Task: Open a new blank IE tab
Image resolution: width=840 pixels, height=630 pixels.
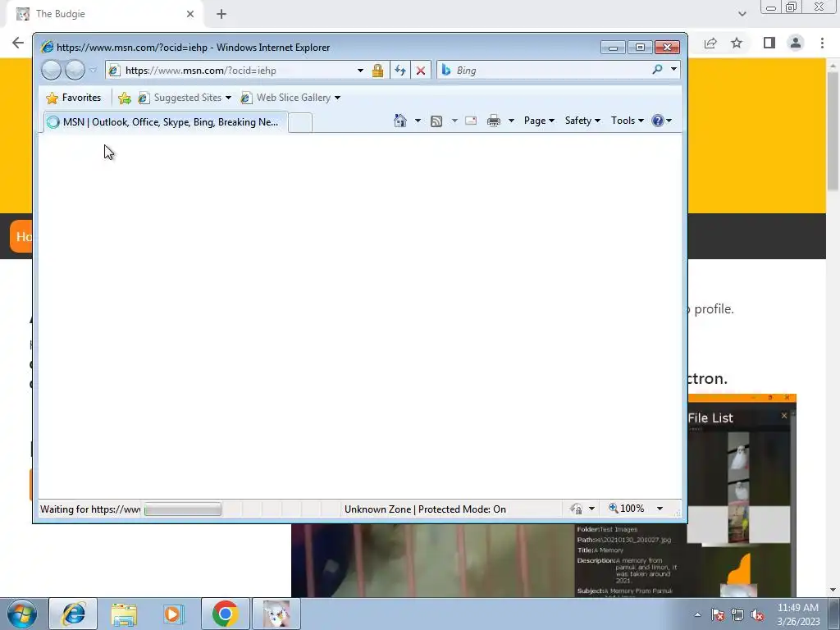Action: point(300,123)
